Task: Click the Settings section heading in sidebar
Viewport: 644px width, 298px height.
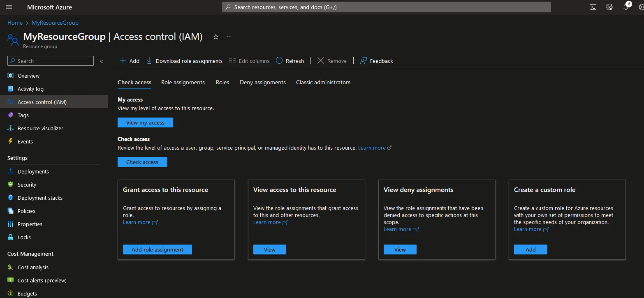Action: point(18,158)
